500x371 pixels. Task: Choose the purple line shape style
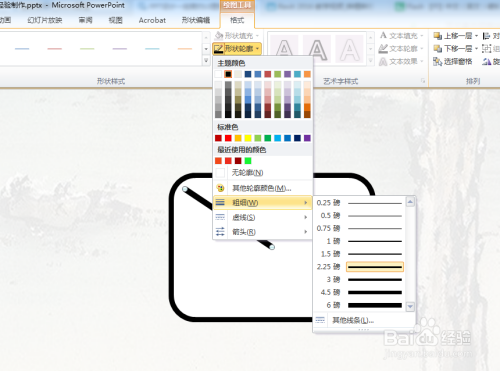(120, 49)
